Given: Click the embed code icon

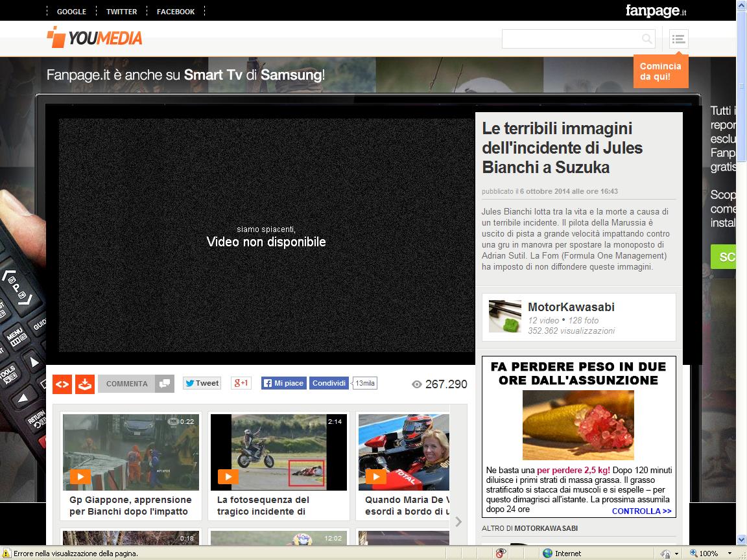Looking at the screenshot, I should pos(62,384).
